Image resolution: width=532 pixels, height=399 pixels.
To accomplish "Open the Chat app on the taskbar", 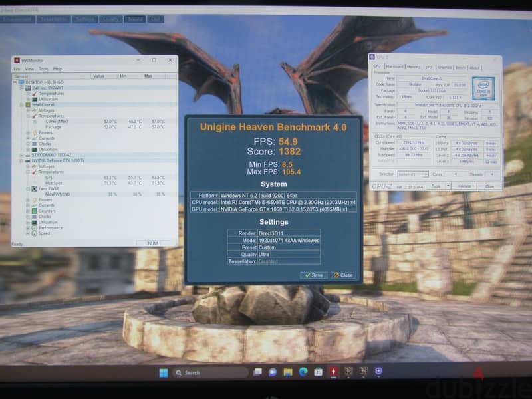I will pos(273,372).
